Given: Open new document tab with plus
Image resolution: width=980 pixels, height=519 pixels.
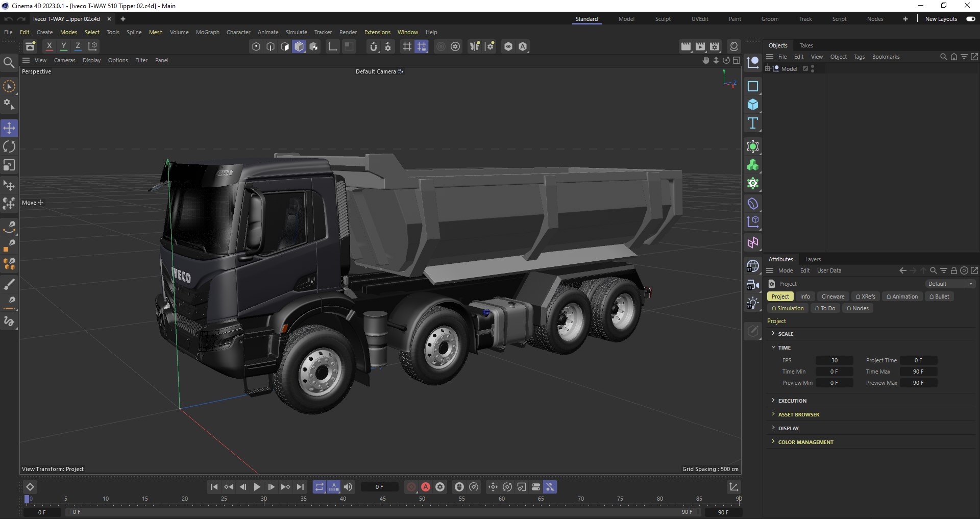Looking at the screenshot, I should pyautogui.click(x=123, y=19).
